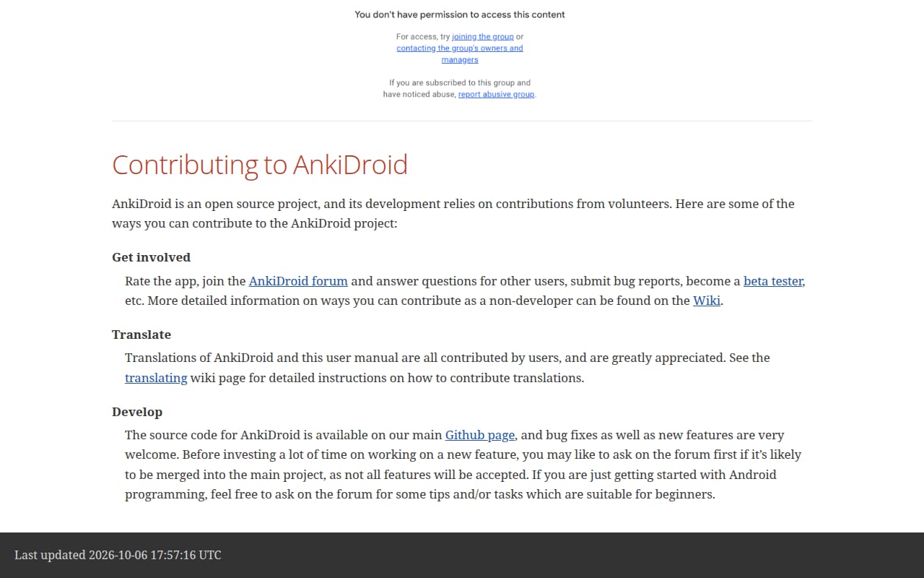Open the AnkiDroid forum link
The width and height of the screenshot is (924, 578).
298,281
